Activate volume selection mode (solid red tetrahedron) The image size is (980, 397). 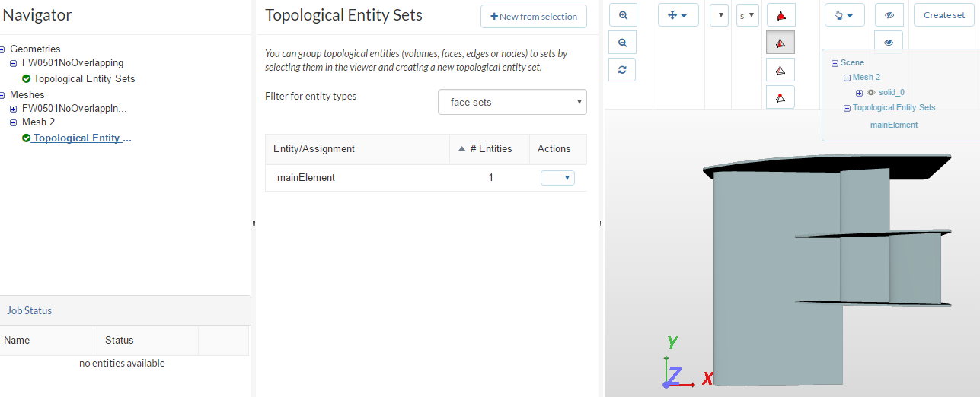780,15
